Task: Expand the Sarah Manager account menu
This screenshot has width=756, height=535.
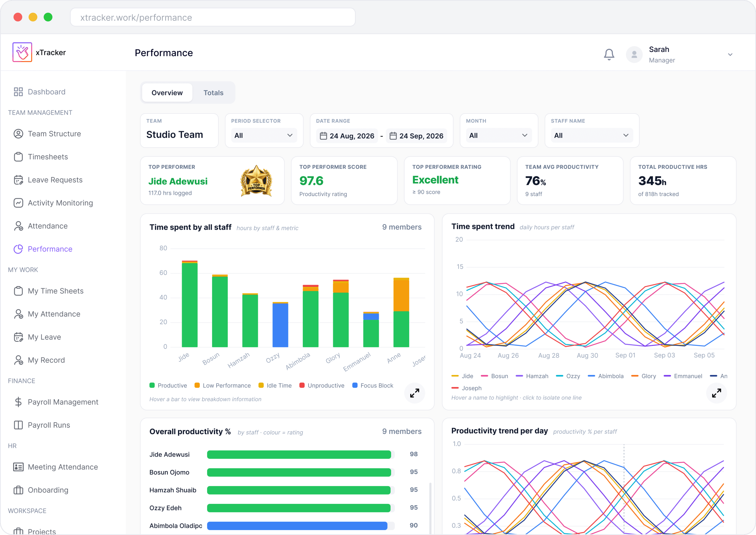Action: click(730, 55)
